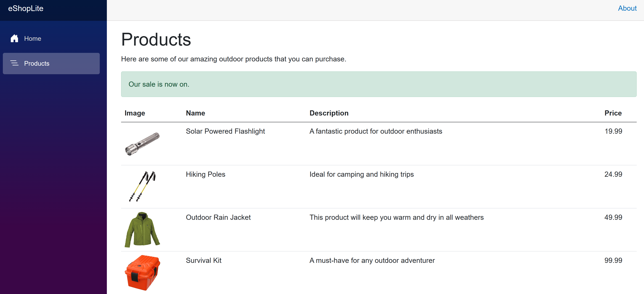Image resolution: width=644 pixels, height=294 pixels.
Task: Click the Hiking Poles product name
Action: click(205, 174)
